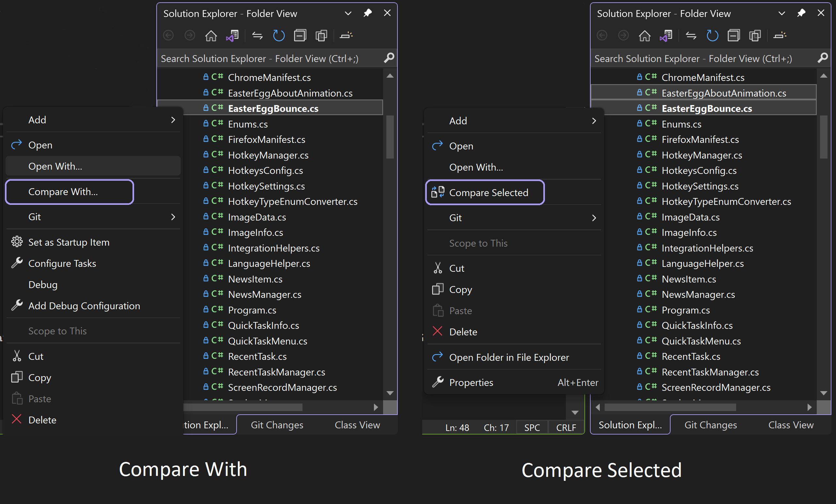Click the pin/dock icon in Solution Explorer header
This screenshot has height=504, width=836.
[368, 13]
